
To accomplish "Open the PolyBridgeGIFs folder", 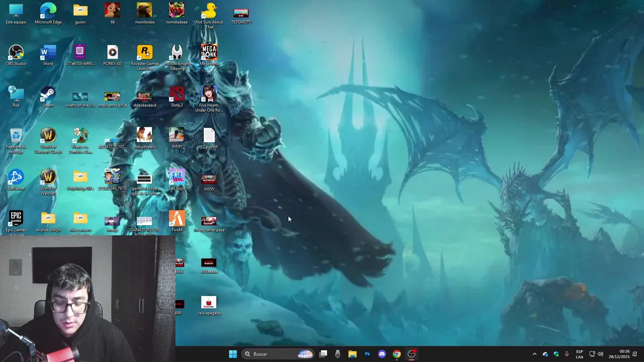I will 80,180.
